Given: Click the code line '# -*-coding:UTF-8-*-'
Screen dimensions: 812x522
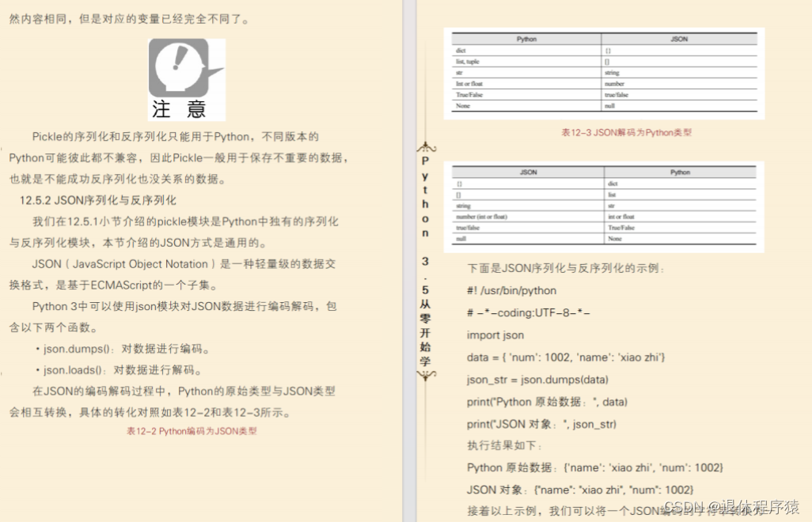Looking at the screenshot, I should click(528, 313).
